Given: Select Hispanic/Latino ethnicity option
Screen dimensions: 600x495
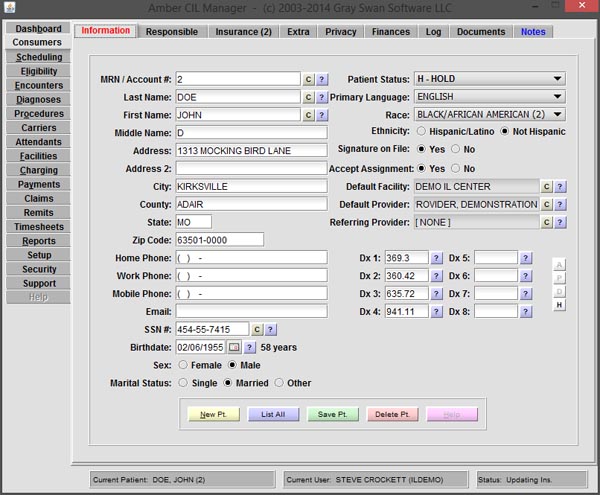Looking at the screenshot, I should click(x=421, y=132).
